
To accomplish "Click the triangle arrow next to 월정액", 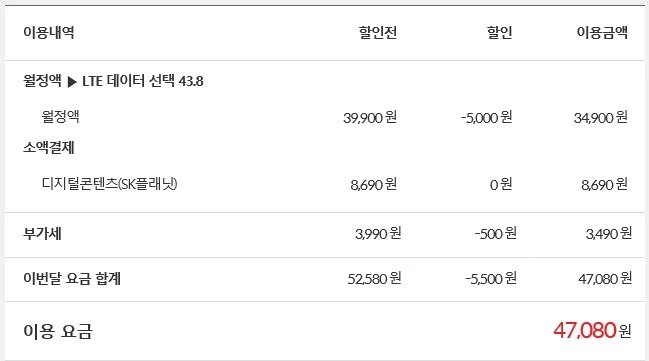I will 72,82.
